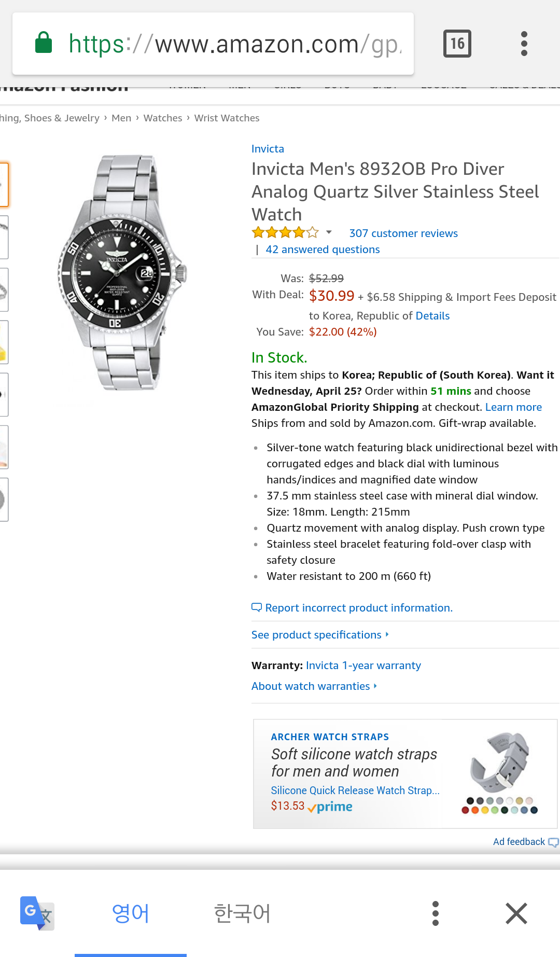Open the browser tab switcher showing 16

[457, 44]
